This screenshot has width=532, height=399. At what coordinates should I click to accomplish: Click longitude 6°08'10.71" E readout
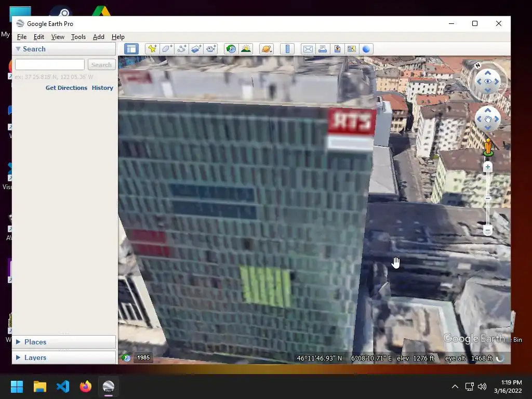point(371,358)
